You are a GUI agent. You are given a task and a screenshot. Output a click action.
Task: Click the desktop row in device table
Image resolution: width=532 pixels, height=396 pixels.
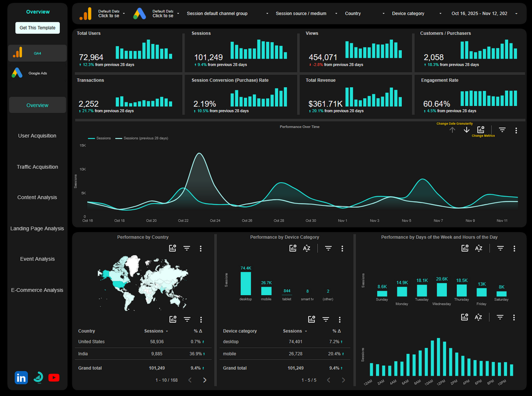pos(284,342)
